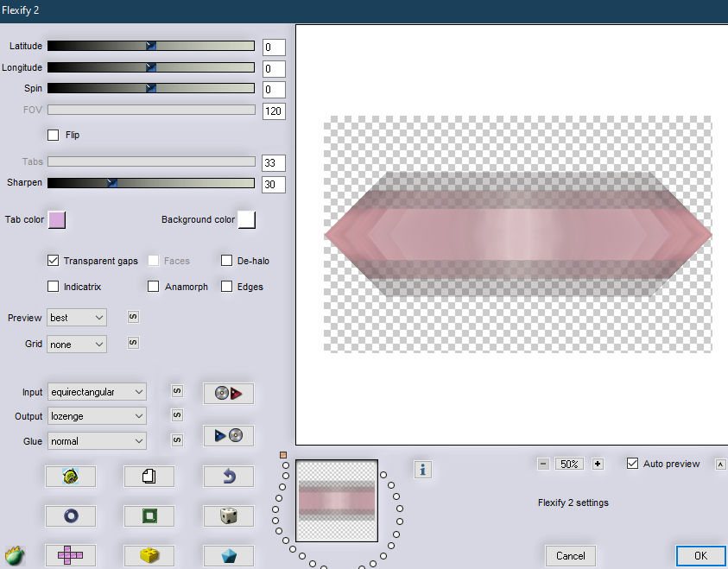Click the Flaming Pear logo icon
The width and height of the screenshot is (728, 569).
[x=15, y=554]
